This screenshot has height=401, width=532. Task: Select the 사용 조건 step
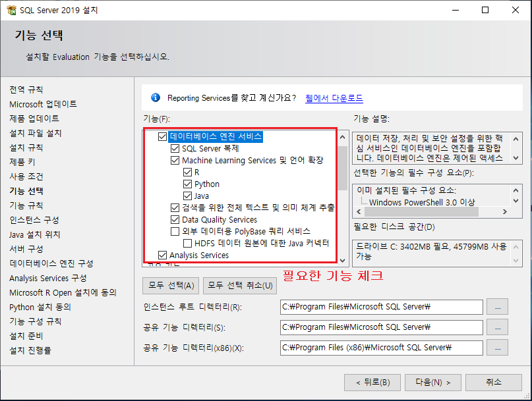[26, 176]
